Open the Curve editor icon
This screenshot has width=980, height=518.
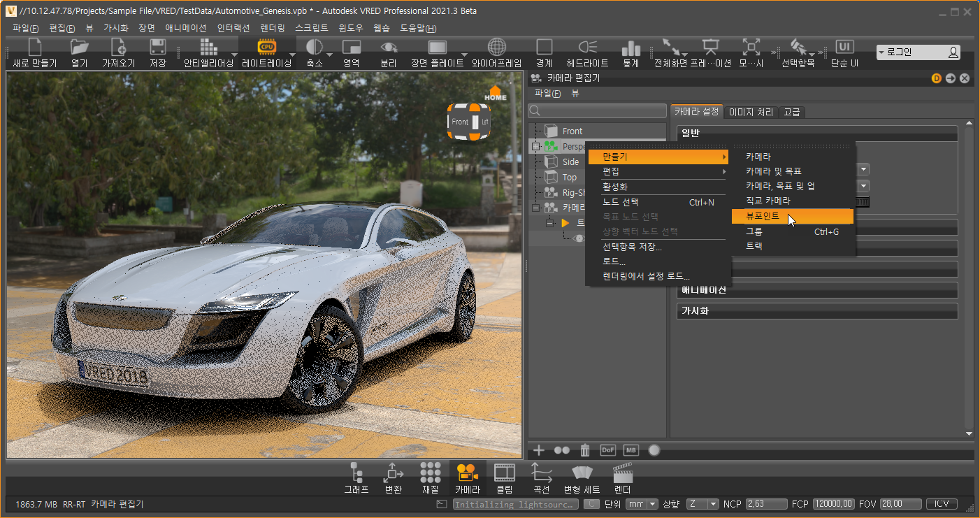pos(541,473)
